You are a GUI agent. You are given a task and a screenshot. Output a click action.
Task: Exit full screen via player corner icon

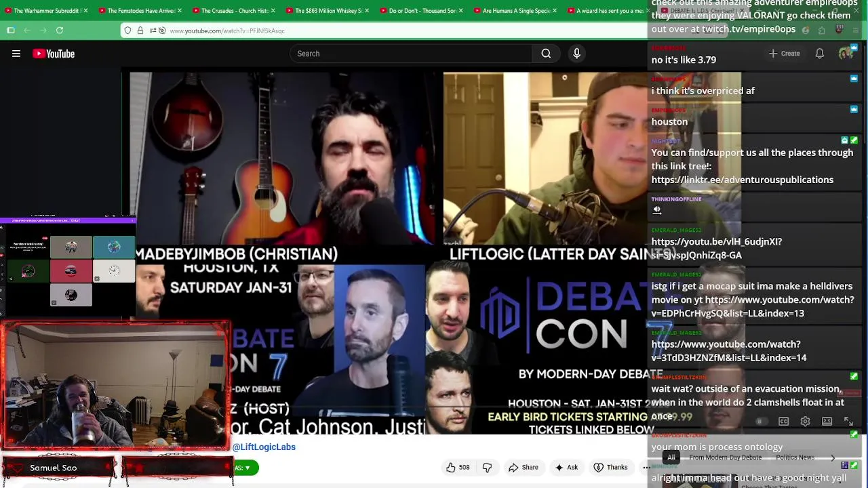(x=848, y=422)
